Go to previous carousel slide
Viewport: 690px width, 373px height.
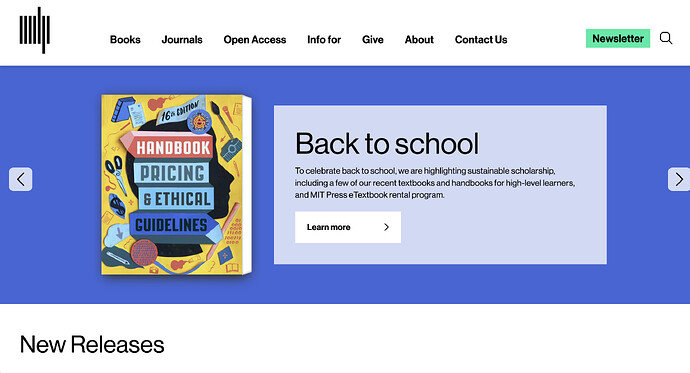(21, 179)
